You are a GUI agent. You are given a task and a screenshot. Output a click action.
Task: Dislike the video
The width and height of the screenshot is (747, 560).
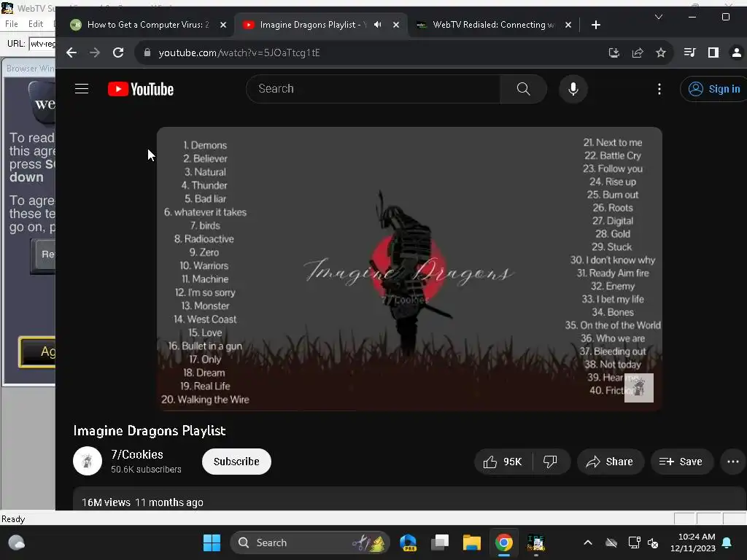(550, 462)
